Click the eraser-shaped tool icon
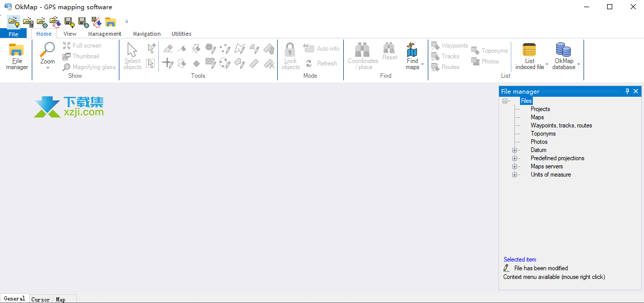Image resolution: width=644 pixels, height=303 pixels. pyautogui.click(x=168, y=49)
